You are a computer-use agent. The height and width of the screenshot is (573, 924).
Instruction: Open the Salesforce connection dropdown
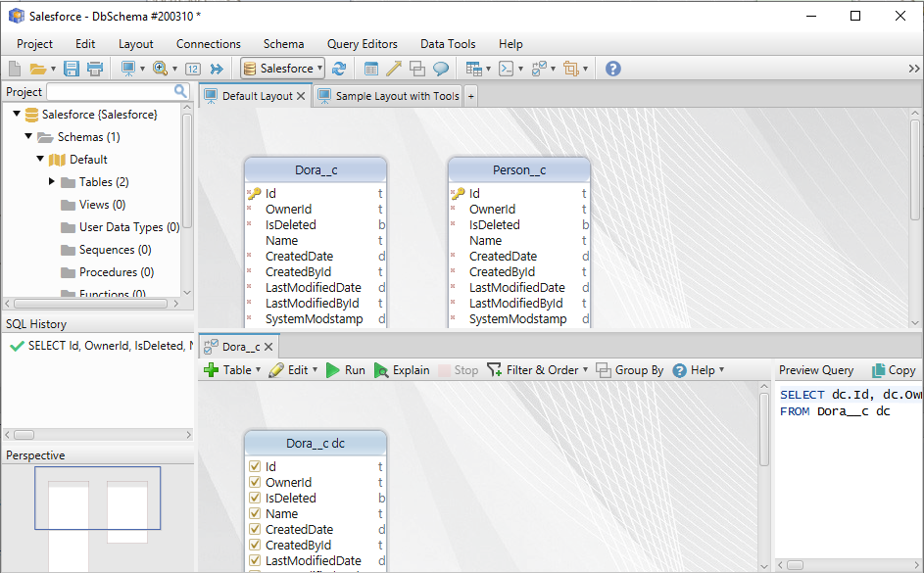[282, 69]
